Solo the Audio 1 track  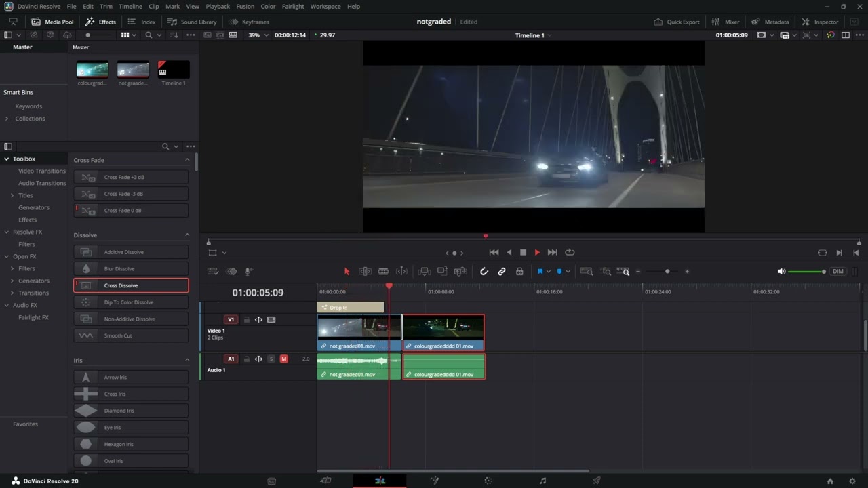pos(271,359)
